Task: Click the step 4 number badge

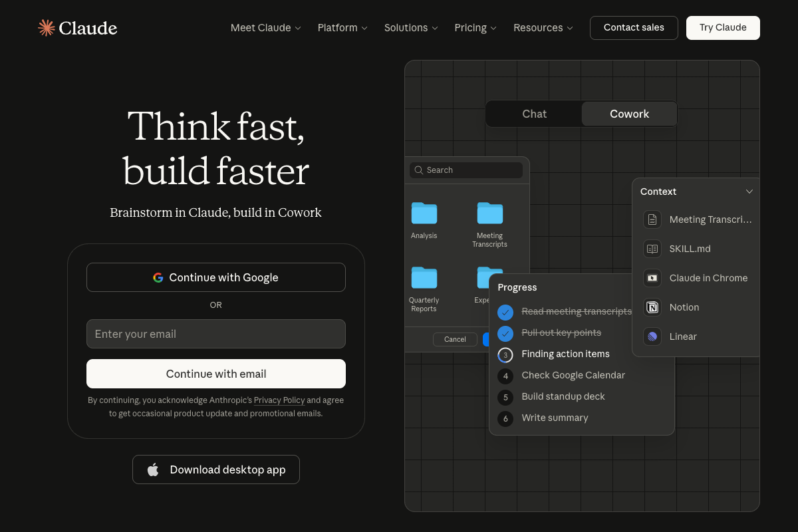Action: click(x=505, y=376)
